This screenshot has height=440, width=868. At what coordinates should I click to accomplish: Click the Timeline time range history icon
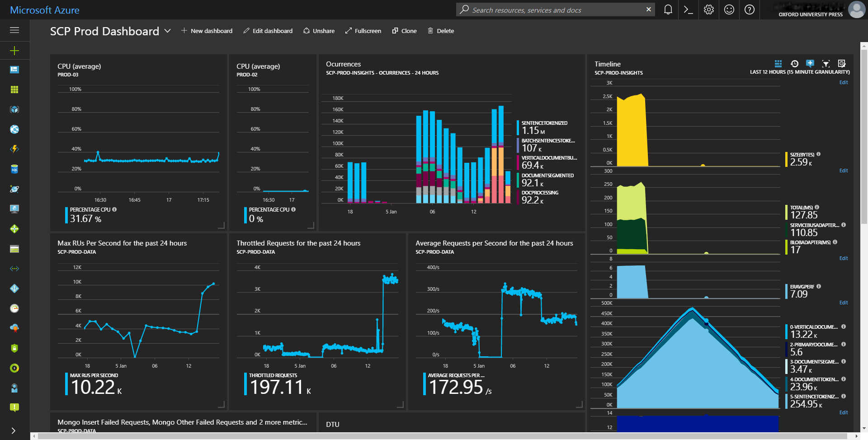[794, 63]
